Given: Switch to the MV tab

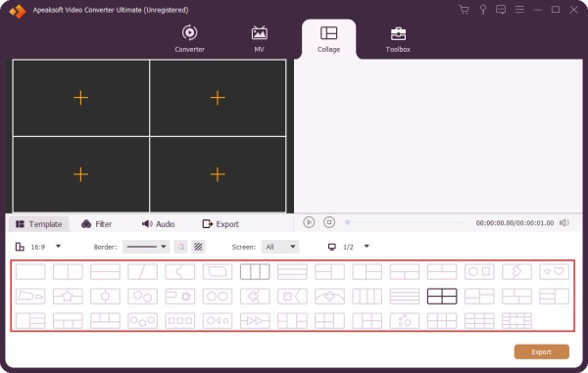Looking at the screenshot, I should [259, 38].
